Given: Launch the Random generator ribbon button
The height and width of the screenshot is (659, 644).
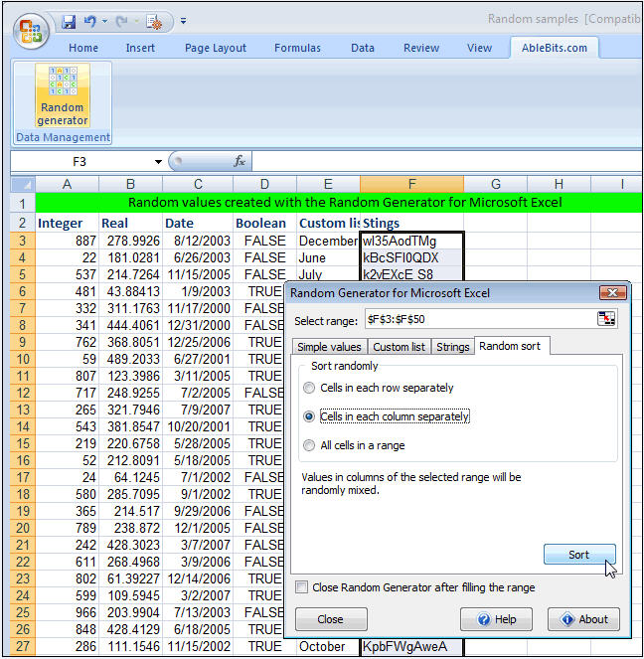Looking at the screenshot, I should 63,95.
